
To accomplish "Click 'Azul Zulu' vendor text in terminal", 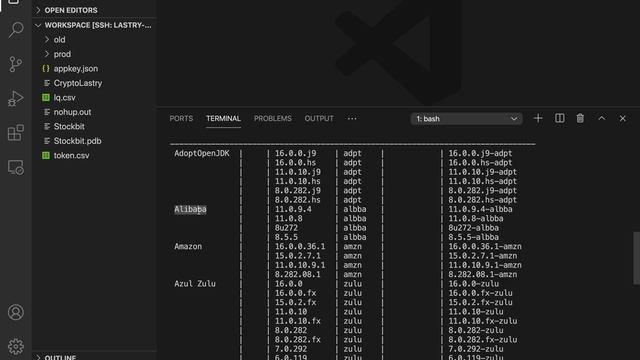I will [x=195, y=284].
